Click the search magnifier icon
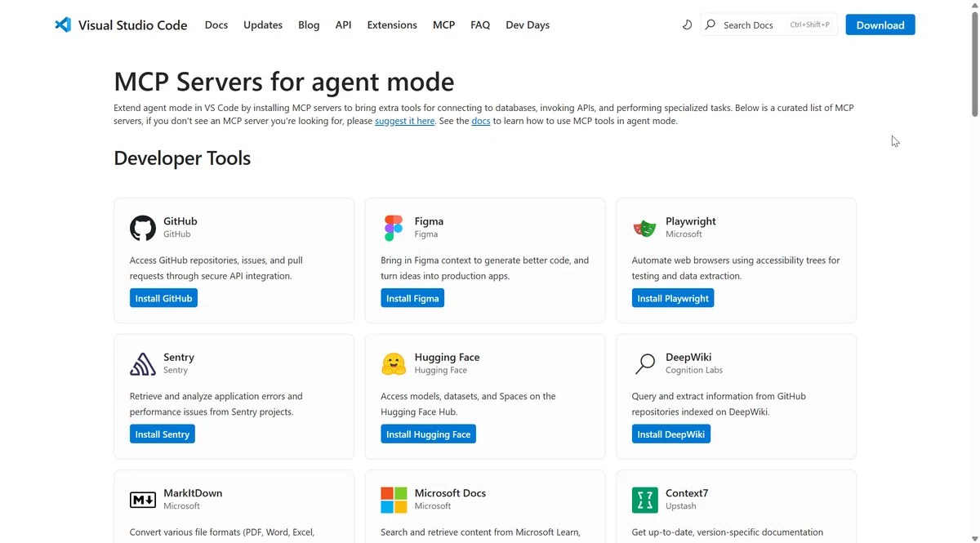The width and height of the screenshot is (980, 543). pyautogui.click(x=710, y=24)
